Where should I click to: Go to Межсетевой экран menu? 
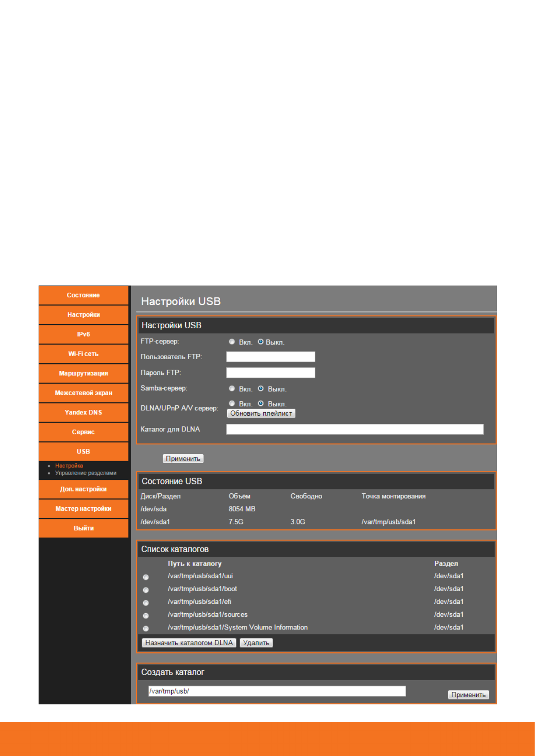84,393
